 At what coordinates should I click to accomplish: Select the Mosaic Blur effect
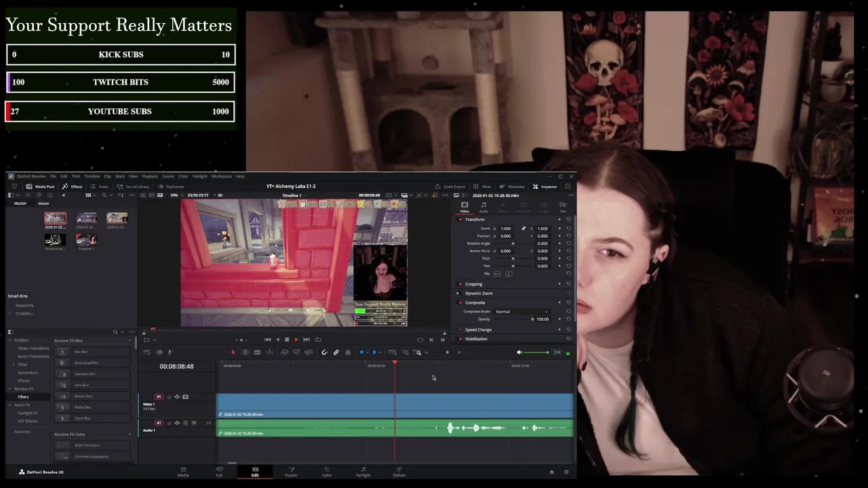point(93,396)
